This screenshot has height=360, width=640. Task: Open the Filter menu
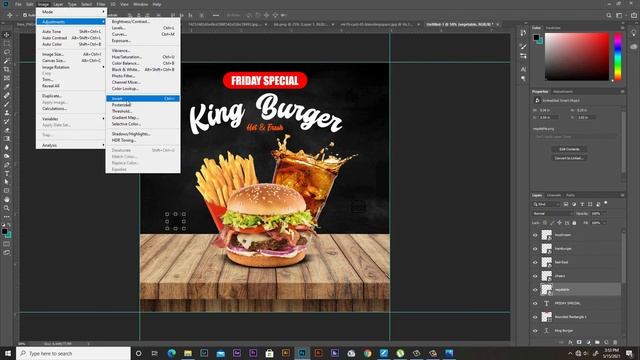pyautogui.click(x=101, y=4)
